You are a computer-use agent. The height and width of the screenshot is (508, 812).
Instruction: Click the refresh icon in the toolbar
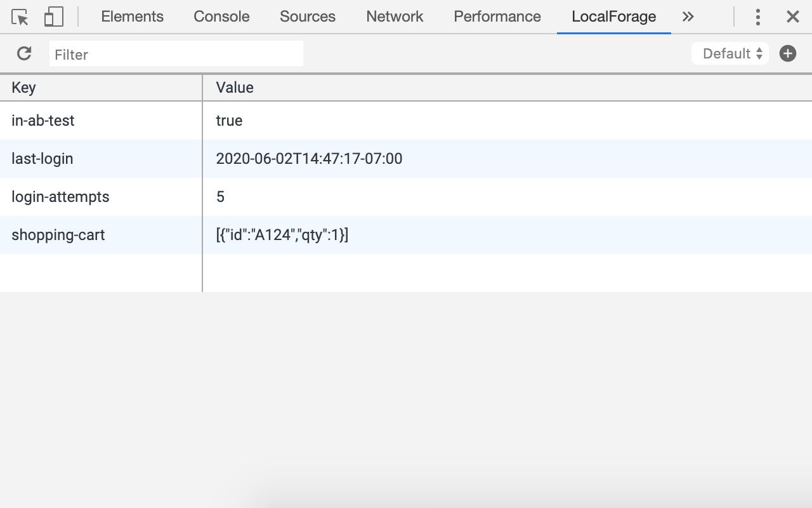coord(23,53)
